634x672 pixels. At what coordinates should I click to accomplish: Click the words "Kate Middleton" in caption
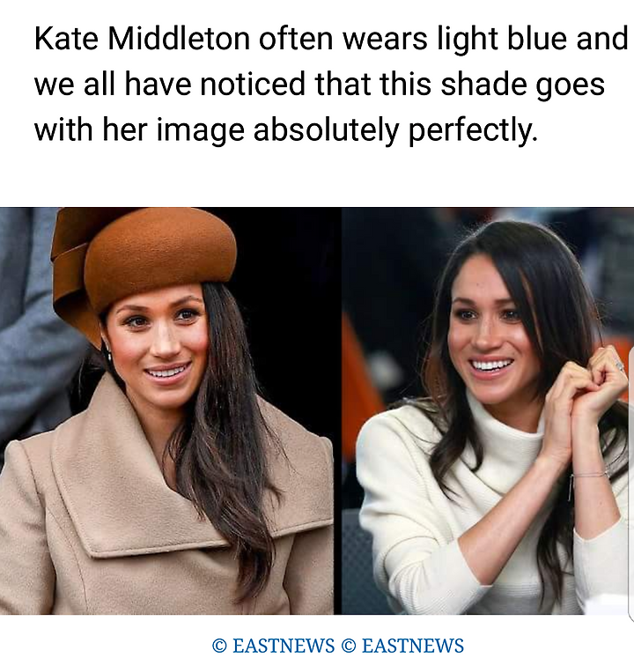pos(142,39)
